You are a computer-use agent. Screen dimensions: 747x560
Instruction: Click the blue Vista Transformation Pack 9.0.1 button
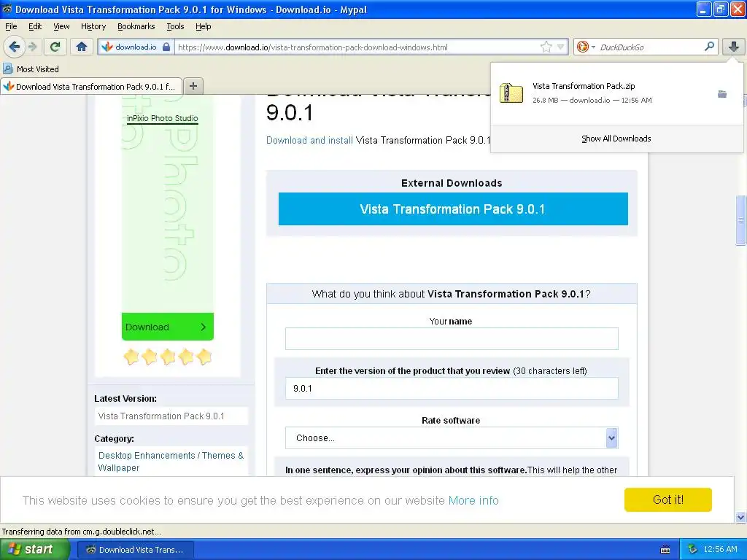pos(453,209)
